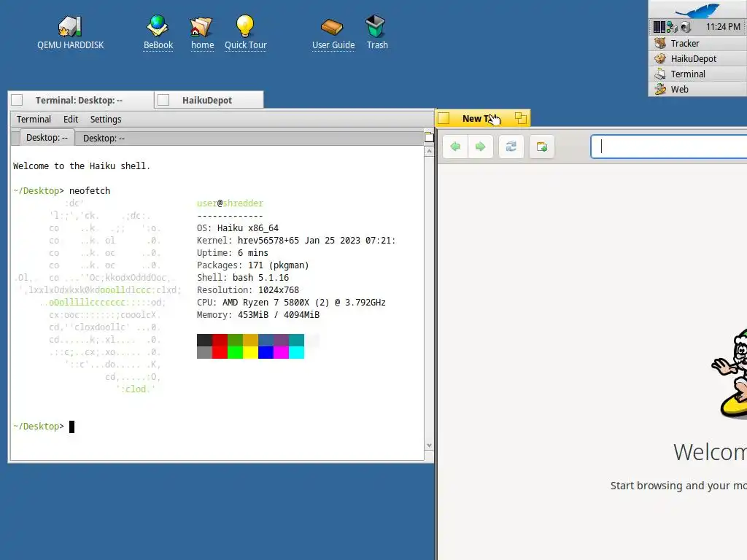Select the second Desktop: -- terminal tab
The height and width of the screenshot is (560, 747).
104,138
